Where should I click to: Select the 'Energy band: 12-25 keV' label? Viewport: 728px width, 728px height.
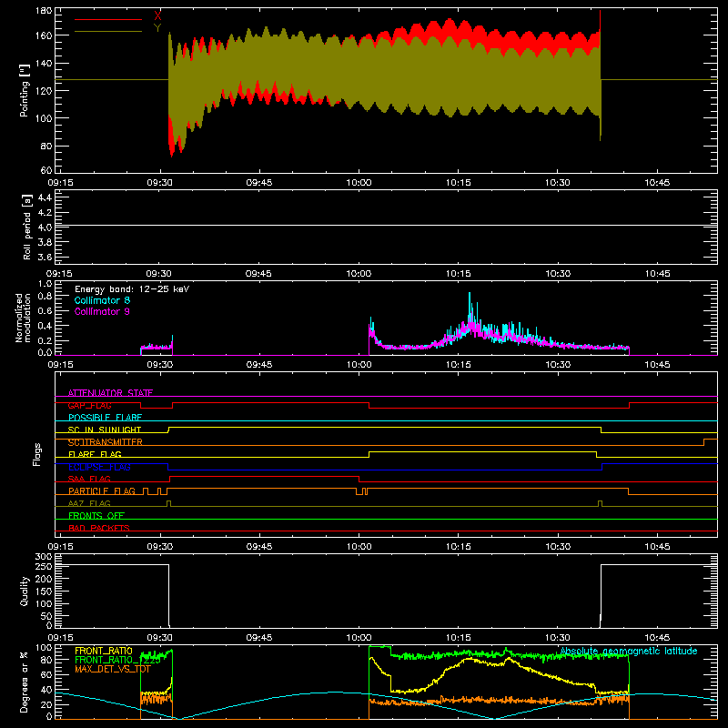click(x=132, y=289)
